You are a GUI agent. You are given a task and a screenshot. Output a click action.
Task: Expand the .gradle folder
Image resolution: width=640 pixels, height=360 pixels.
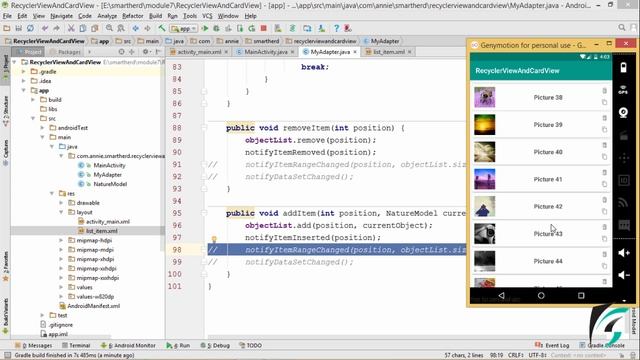coord(24,71)
